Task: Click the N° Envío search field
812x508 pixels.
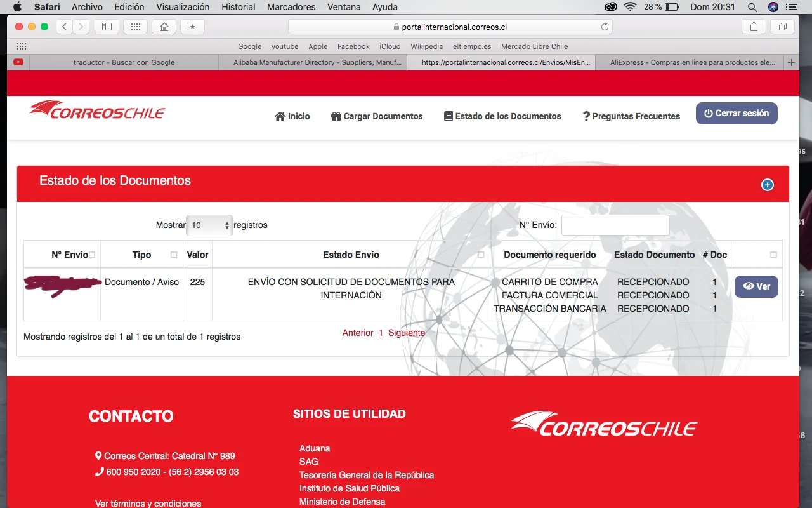Action: [615, 225]
